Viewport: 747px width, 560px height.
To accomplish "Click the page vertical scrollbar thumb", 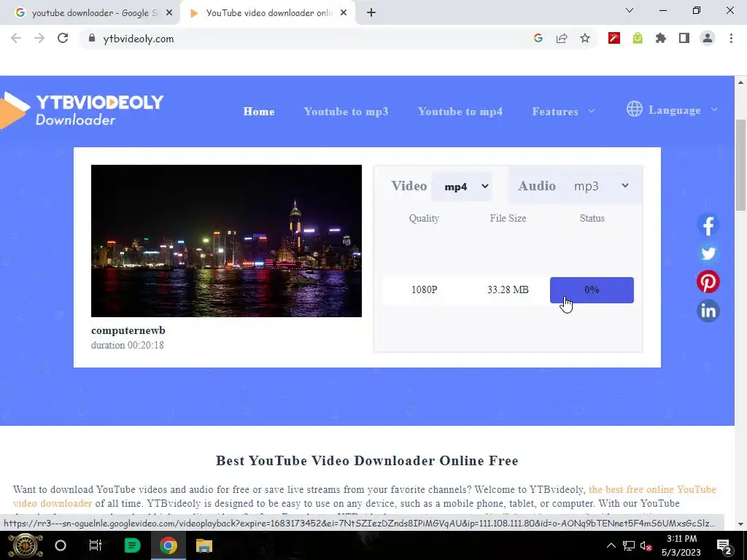I will (x=740, y=164).
